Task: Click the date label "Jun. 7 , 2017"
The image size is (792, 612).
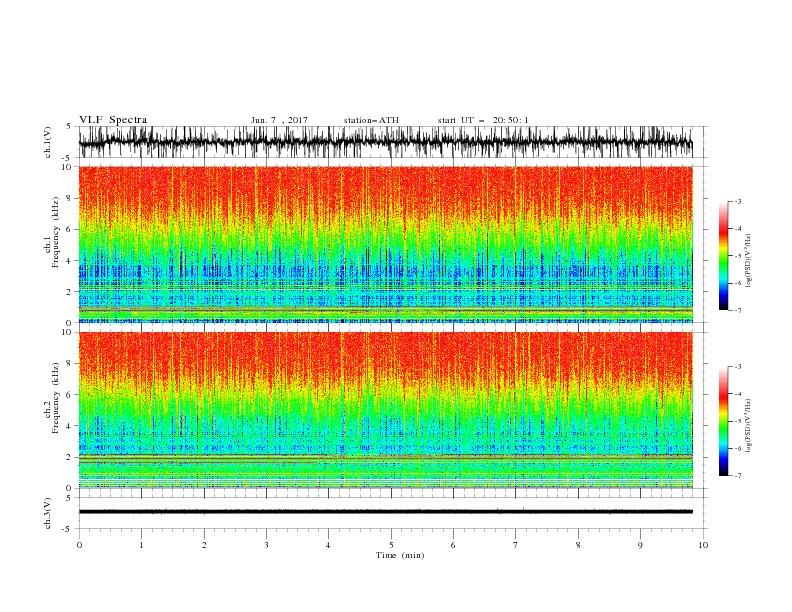Action: [x=279, y=120]
